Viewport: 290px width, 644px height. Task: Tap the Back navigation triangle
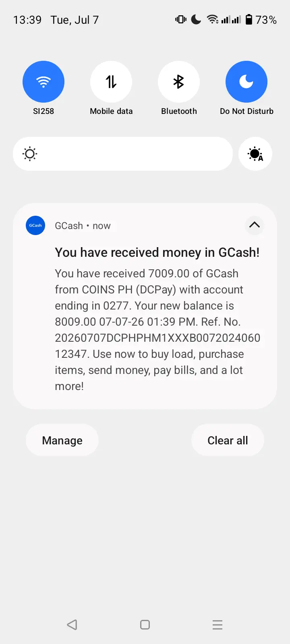coord(72,625)
